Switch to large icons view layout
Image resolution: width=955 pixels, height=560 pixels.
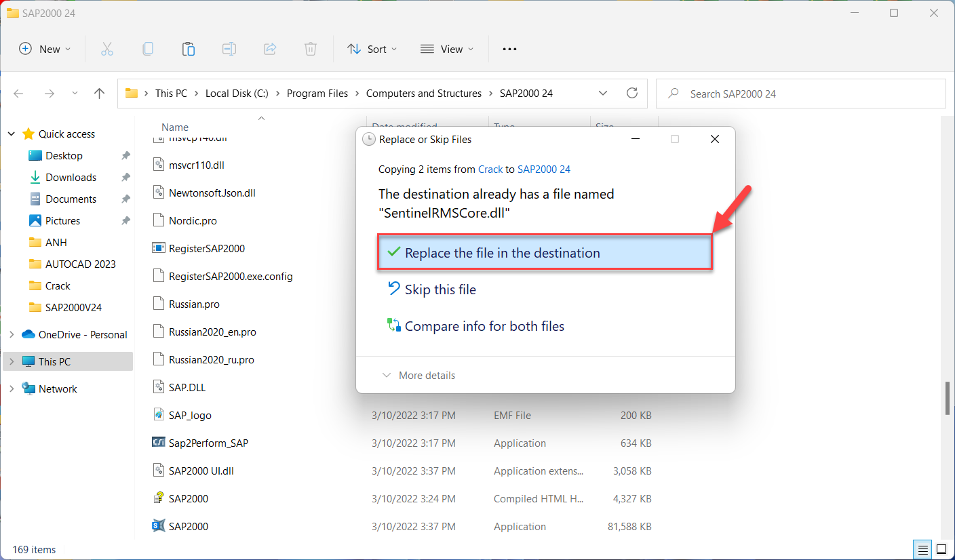coord(941,548)
